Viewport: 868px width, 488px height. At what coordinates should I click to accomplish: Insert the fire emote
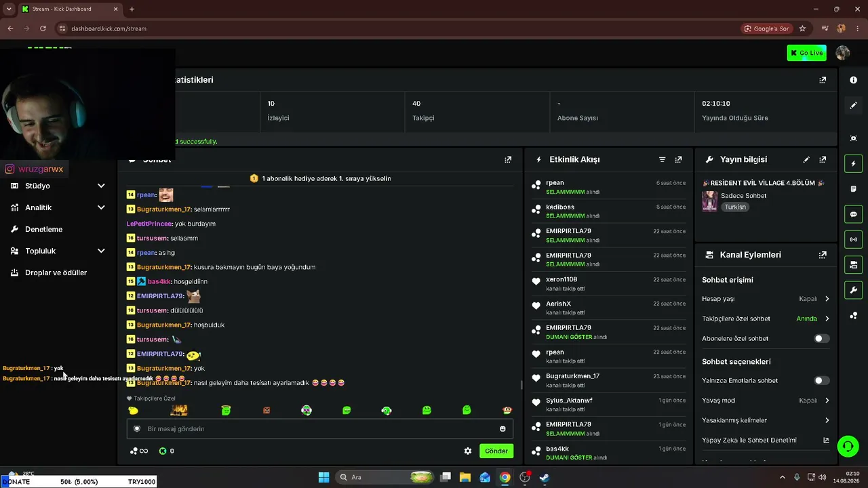pos(179,410)
